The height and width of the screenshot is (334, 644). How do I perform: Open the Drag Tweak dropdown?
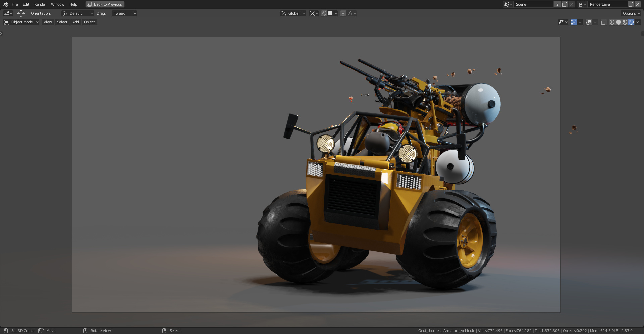coord(124,13)
